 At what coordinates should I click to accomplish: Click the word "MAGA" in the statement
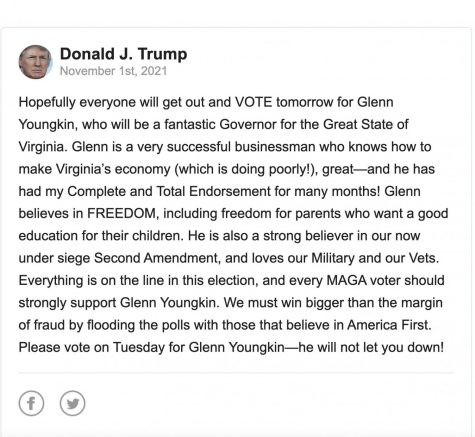(347, 280)
